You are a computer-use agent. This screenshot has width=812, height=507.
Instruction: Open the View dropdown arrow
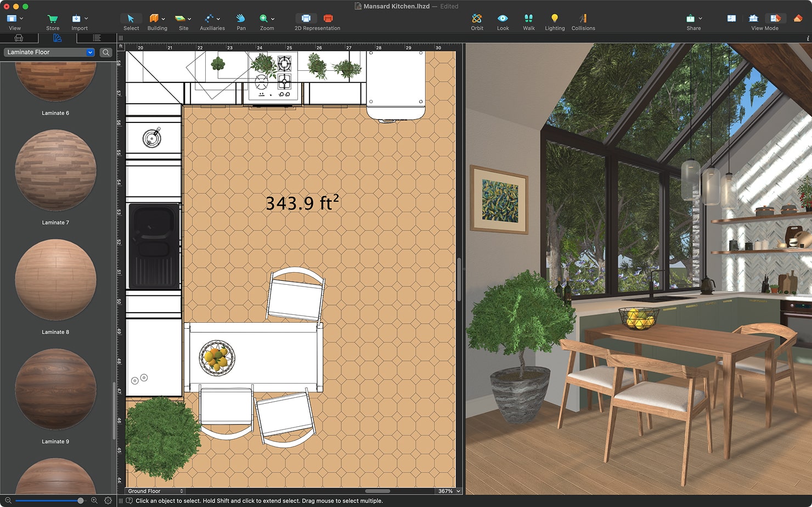pyautogui.click(x=21, y=19)
